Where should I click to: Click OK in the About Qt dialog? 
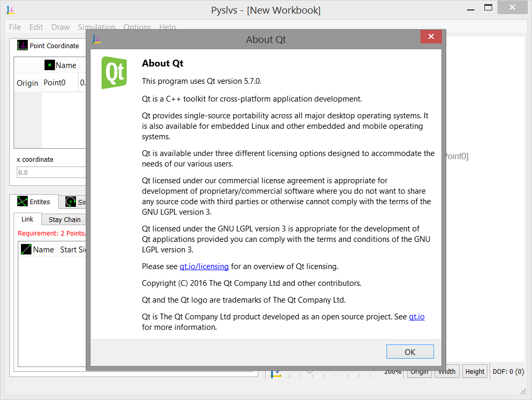(410, 352)
